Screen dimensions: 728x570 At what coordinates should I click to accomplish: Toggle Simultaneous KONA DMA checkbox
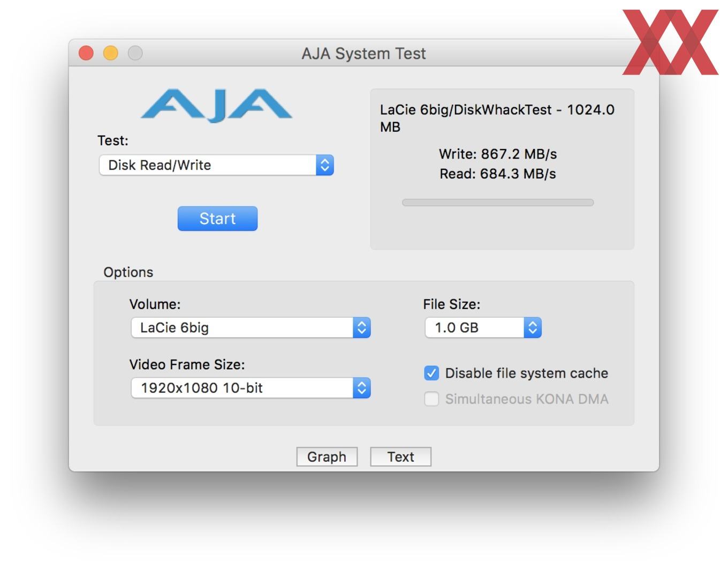431,399
